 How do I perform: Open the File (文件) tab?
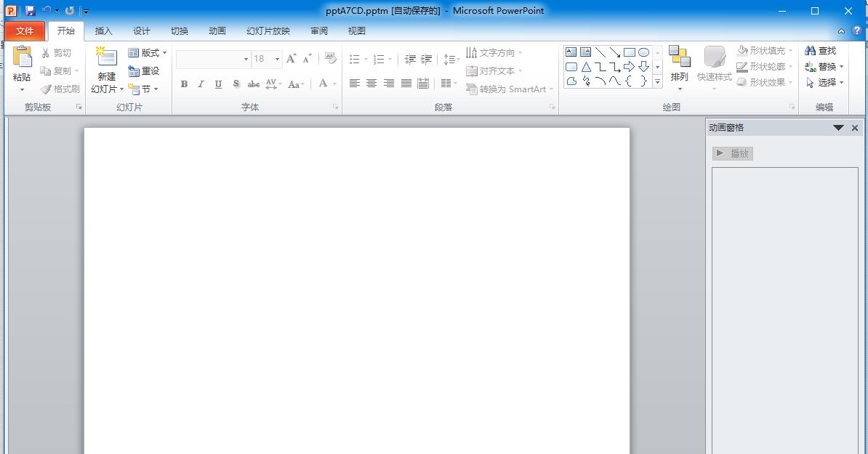click(x=25, y=31)
